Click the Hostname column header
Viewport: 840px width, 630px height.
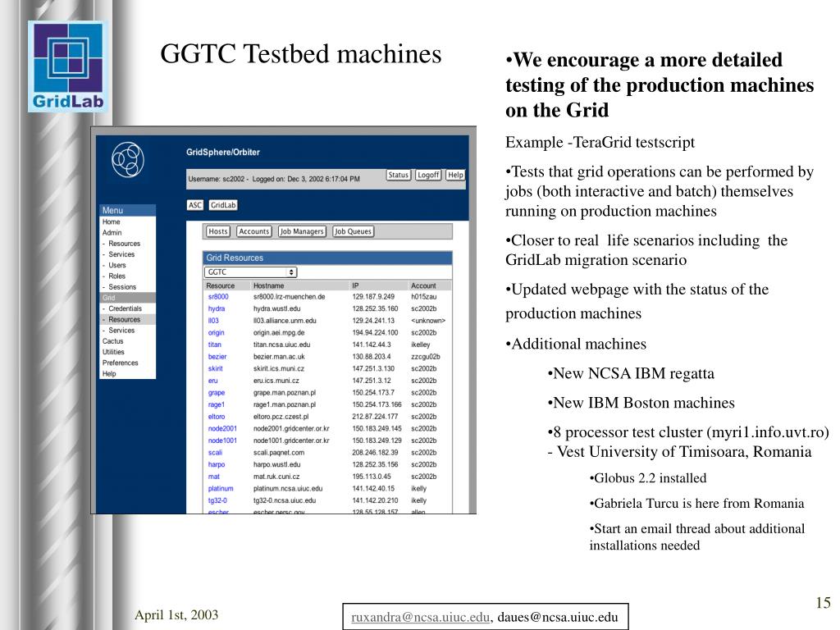click(x=268, y=285)
